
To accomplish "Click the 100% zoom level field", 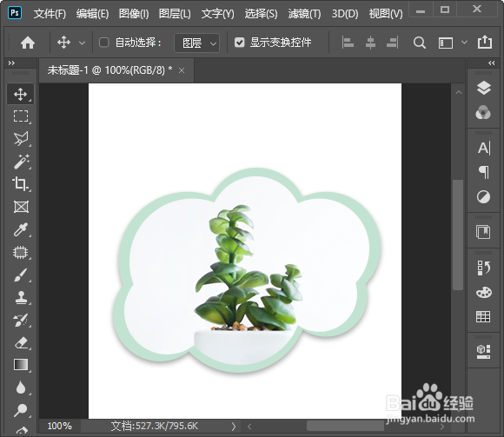I will (x=59, y=426).
